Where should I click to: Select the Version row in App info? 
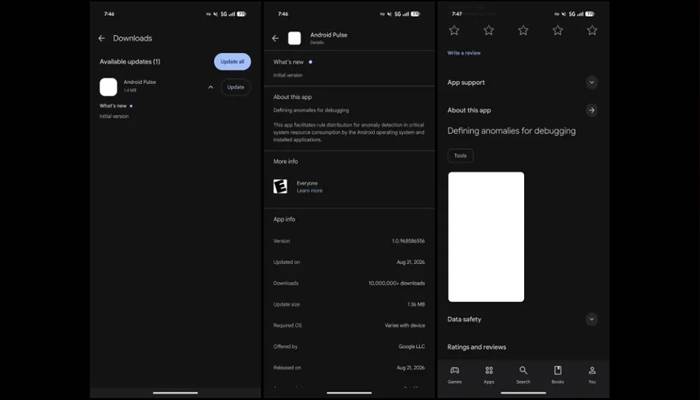(349, 241)
